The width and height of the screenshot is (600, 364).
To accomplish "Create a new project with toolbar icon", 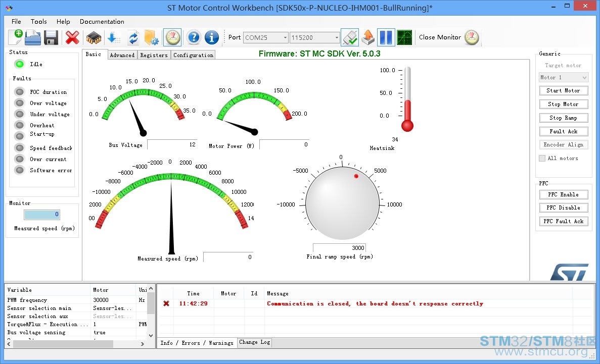I will click(16, 37).
